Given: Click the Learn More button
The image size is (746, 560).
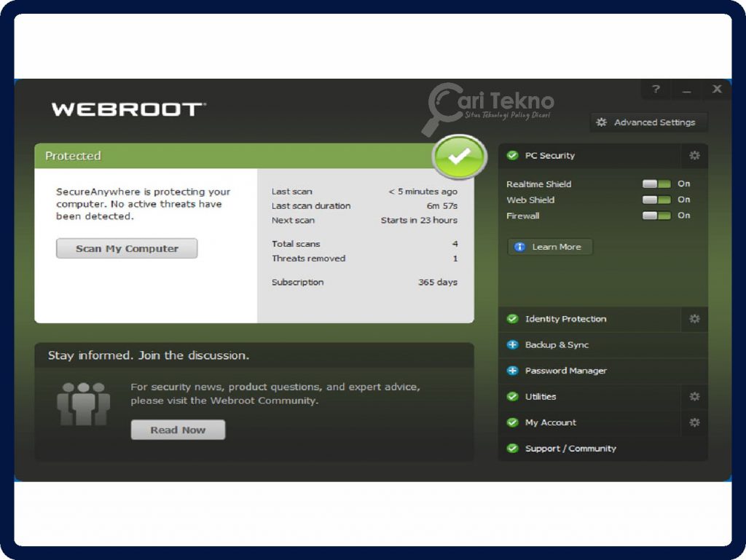Looking at the screenshot, I should point(551,247).
